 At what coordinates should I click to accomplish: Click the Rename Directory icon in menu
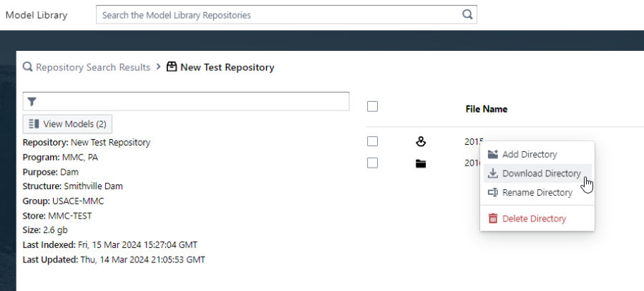coord(492,193)
